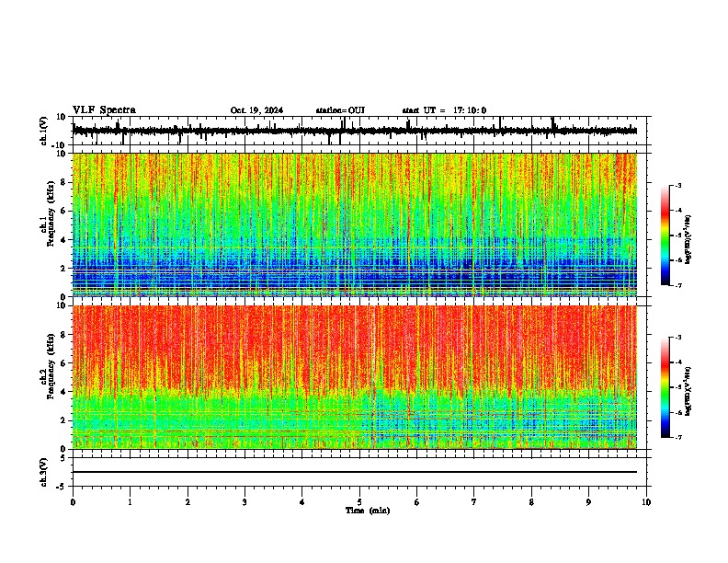Click the "ch.1(V)" waveform axis label
Image resolution: width=728 pixels, height=563 pixels.
(44, 131)
